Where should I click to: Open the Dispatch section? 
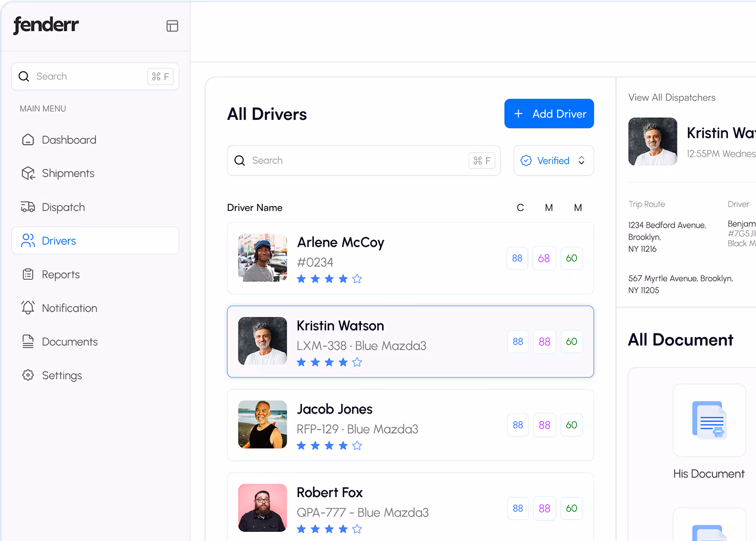coord(95,207)
